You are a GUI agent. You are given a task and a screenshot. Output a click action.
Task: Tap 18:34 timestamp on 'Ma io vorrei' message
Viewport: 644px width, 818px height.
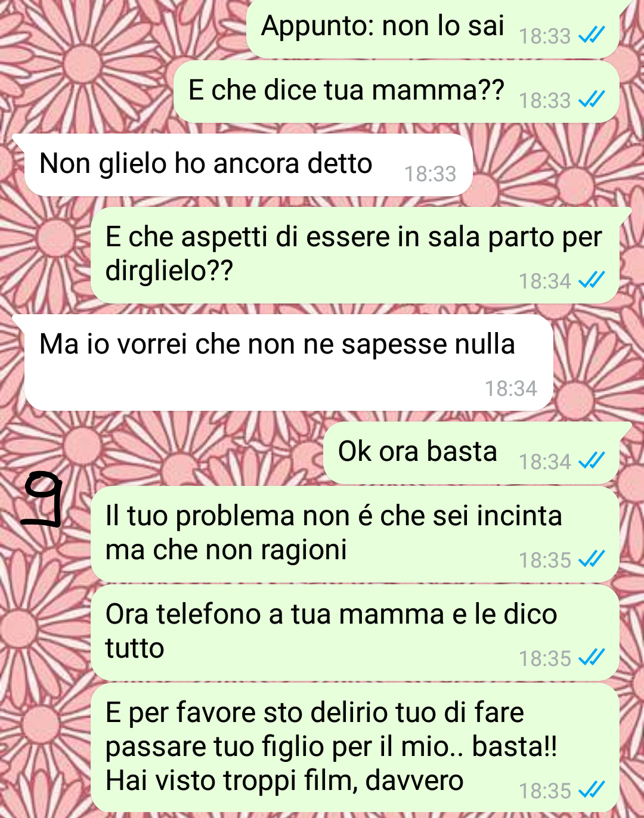pos(510,389)
